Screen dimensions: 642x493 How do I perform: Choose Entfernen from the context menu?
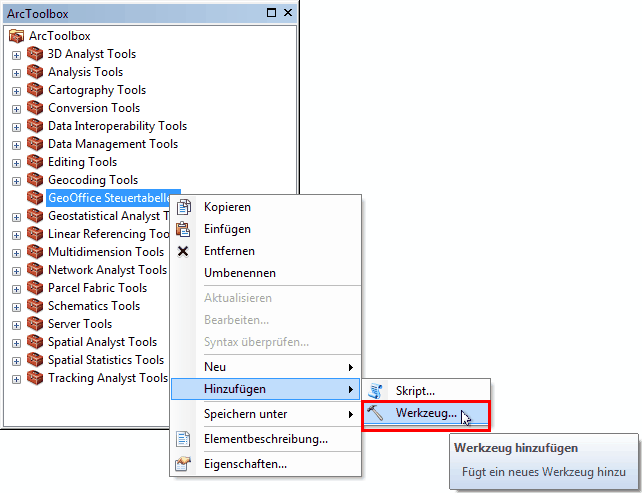point(229,251)
